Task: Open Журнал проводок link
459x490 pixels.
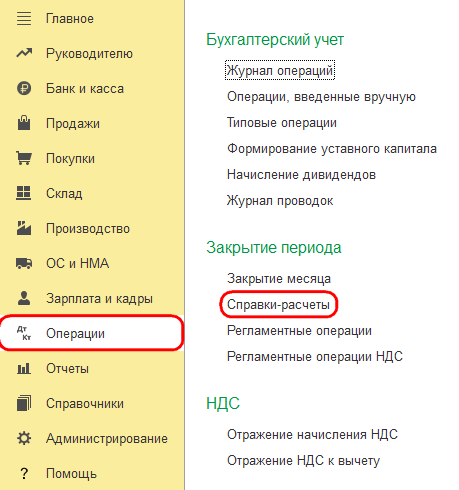Action: tap(280, 201)
